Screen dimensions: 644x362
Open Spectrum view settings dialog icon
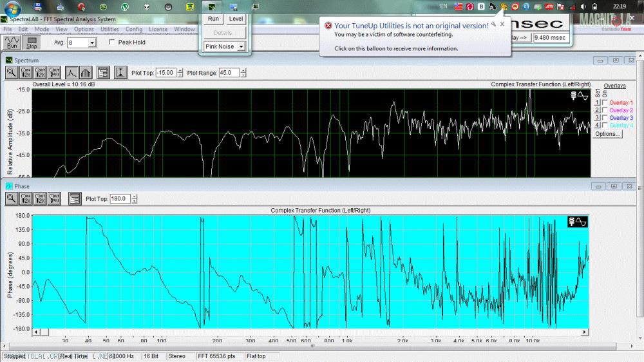[x=103, y=73]
